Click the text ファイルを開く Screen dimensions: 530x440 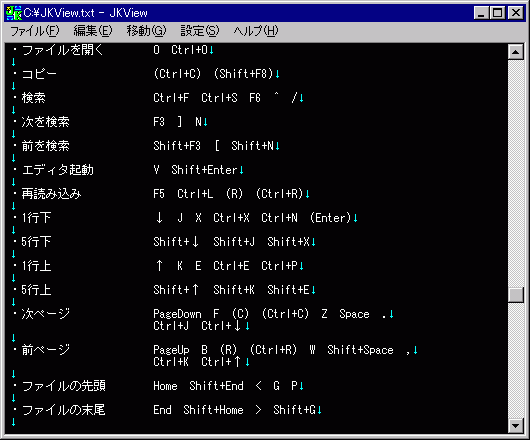point(62,50)
